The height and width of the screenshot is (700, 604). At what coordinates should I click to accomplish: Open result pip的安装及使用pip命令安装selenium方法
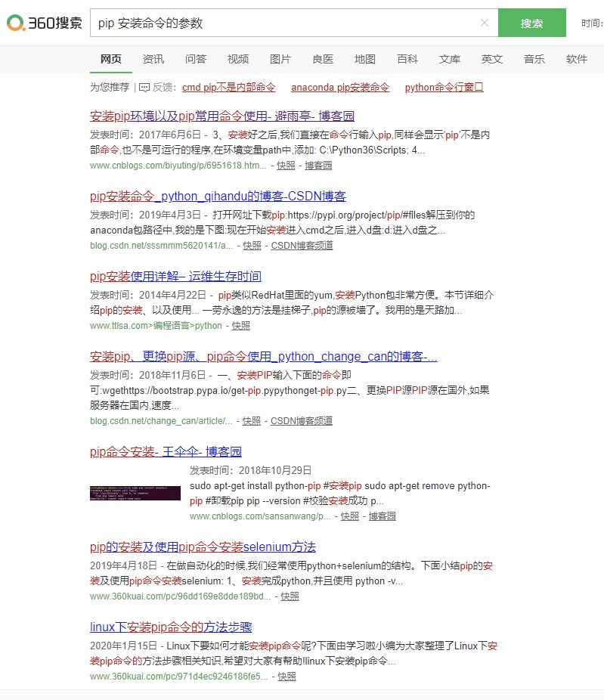click(x=203, y=547)
